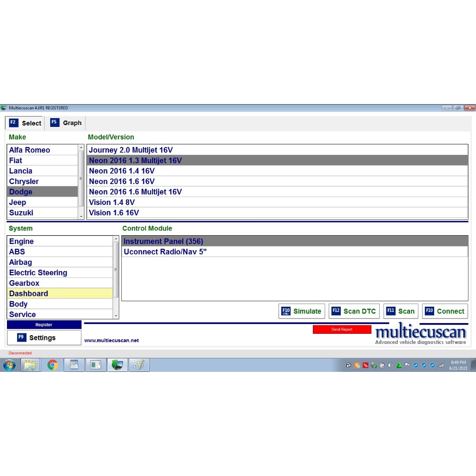This screenshot has width=476, height=476.
Task: Click System list scrollbar down arrow
Action: pyautogui.click(x=116, y=316)
